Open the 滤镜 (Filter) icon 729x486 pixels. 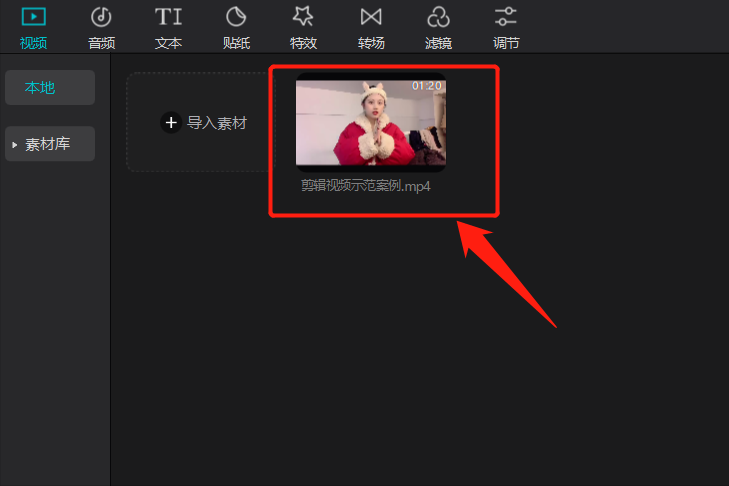(x=438, y=17)
